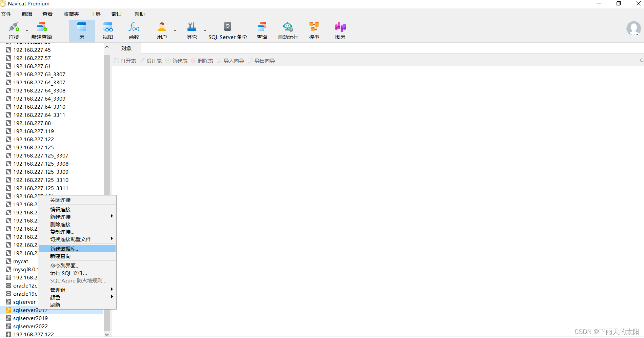This screenshot has height=338, width=644.
Task: Click the 删除表 (Delete Table) button
Action: click(x=202, y=61)
